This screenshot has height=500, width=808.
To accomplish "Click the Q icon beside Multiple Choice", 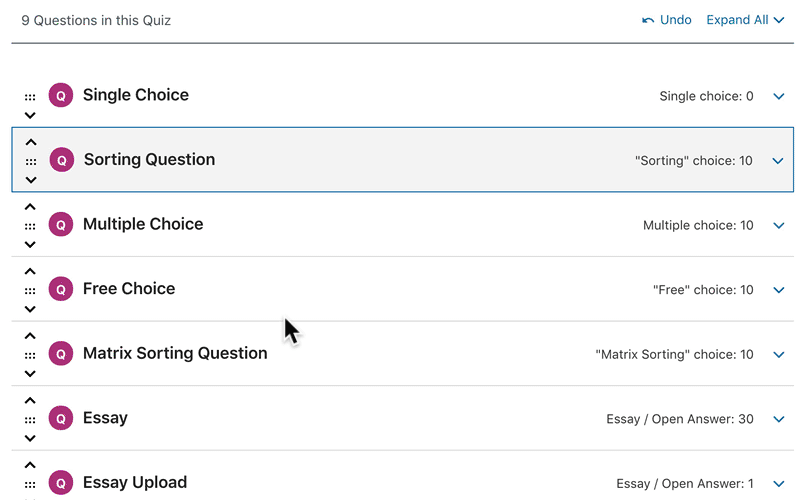I will tap(61, 225).
